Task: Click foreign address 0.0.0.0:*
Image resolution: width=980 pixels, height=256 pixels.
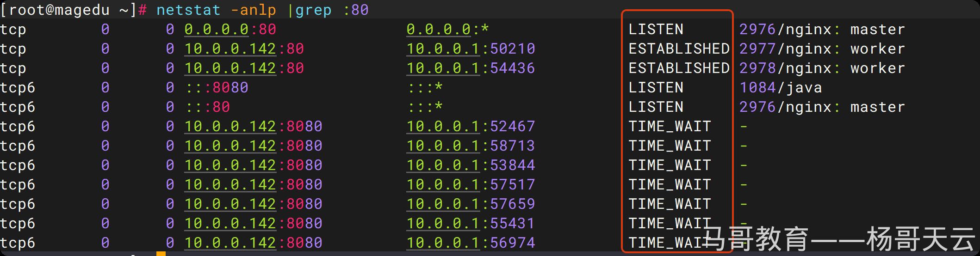Action: point(447,29)
